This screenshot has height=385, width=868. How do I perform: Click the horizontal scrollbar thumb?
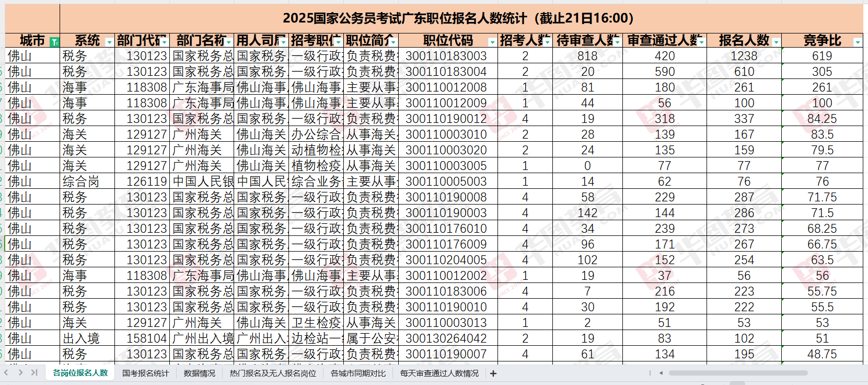coord(738,373)
